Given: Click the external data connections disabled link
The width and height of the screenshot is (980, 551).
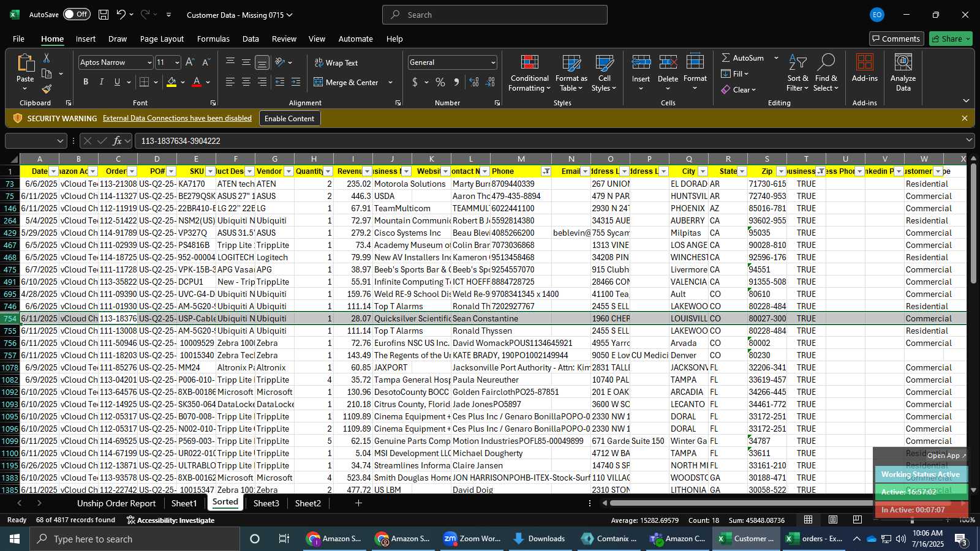Looking at the screenshot, I should pos(177,118).
